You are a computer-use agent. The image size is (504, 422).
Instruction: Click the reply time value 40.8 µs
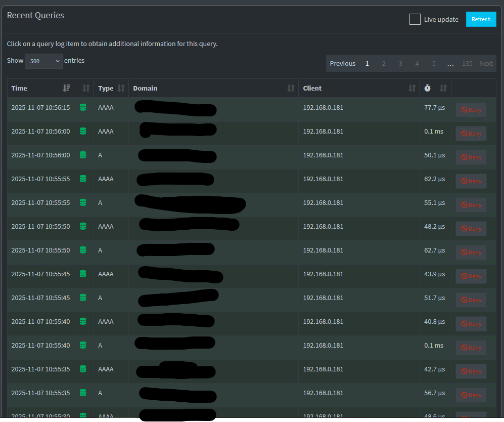(435, 322)
